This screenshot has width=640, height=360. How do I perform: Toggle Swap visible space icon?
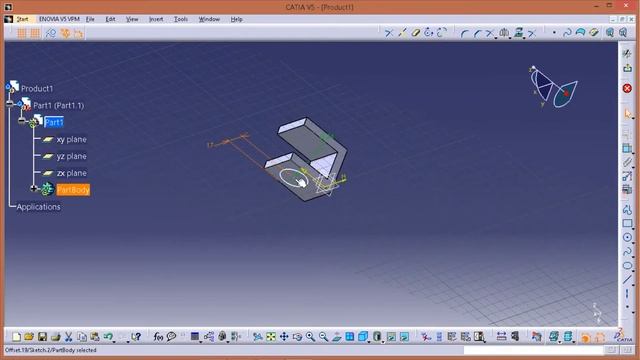pyautogui.click(x=404, y=337)
